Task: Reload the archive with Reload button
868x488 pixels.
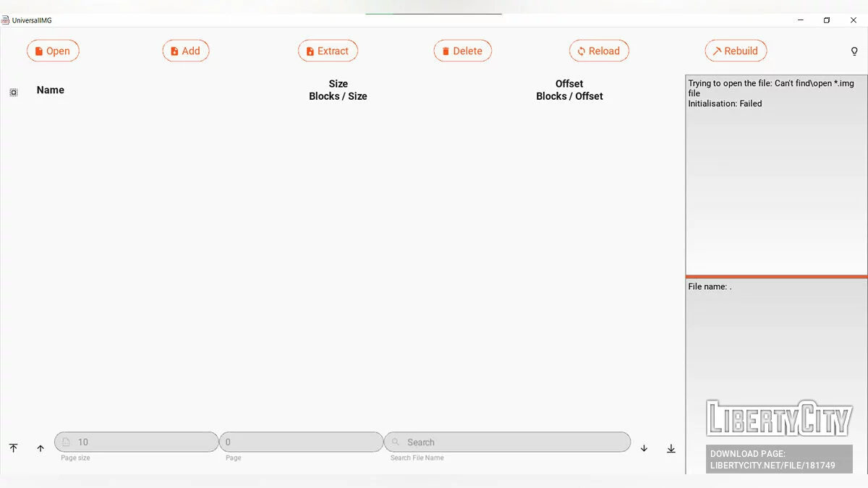Action: click(x=599, y=51)
